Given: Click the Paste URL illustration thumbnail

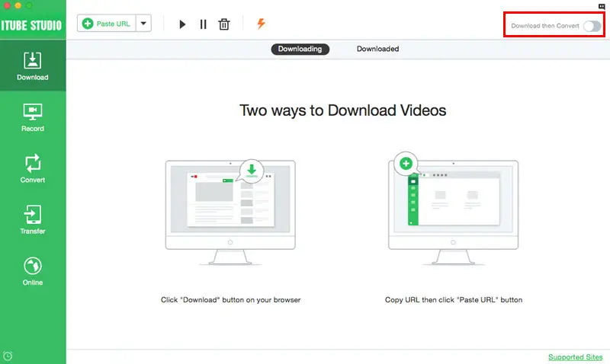Looking at the screenshot, I should (x=453, y=209).
